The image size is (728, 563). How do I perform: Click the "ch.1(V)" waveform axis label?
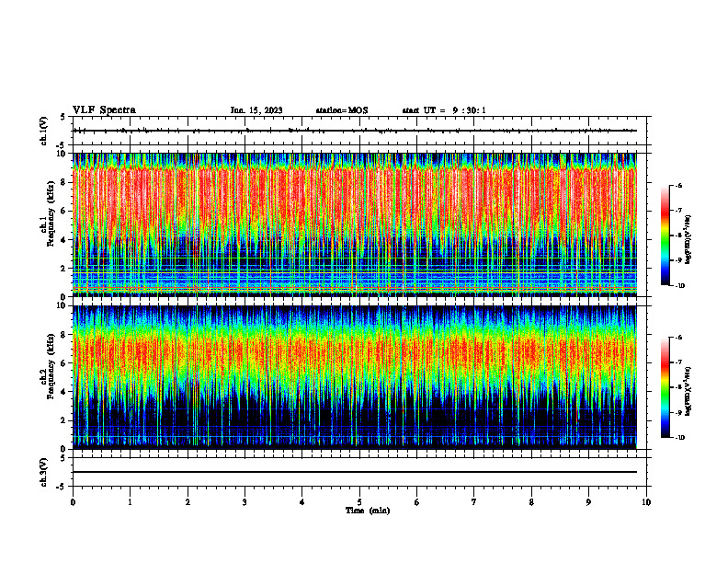[x=44, y=131]
